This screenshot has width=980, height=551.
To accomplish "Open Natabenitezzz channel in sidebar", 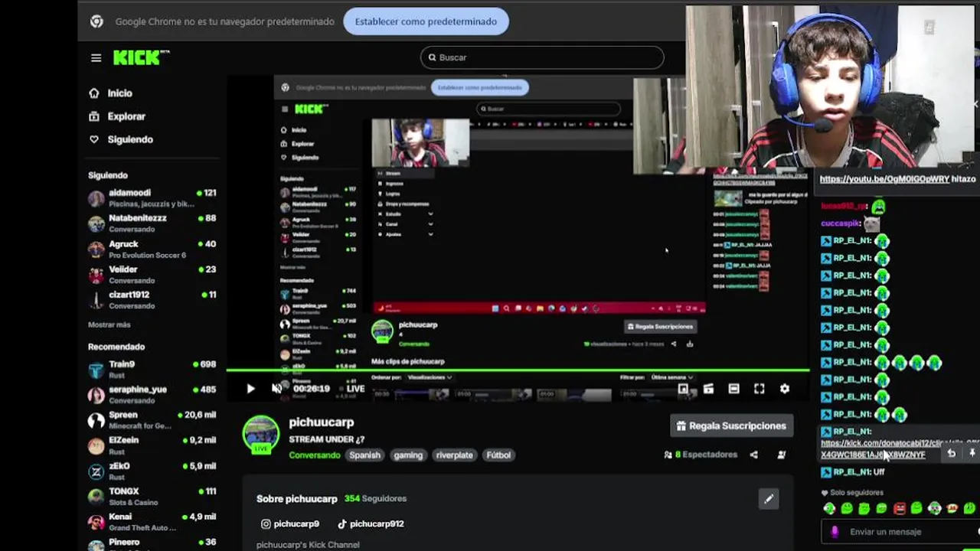I will click(x=152, y=223).
